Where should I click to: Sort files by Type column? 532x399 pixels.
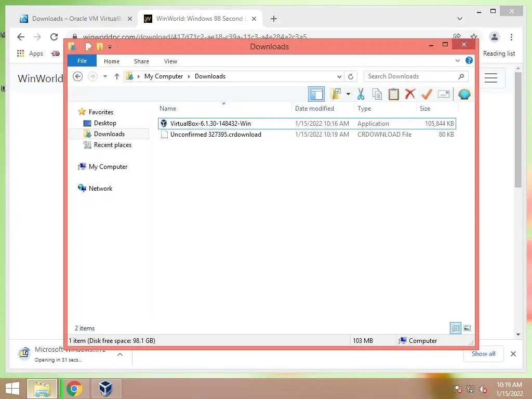click(385, 109)
